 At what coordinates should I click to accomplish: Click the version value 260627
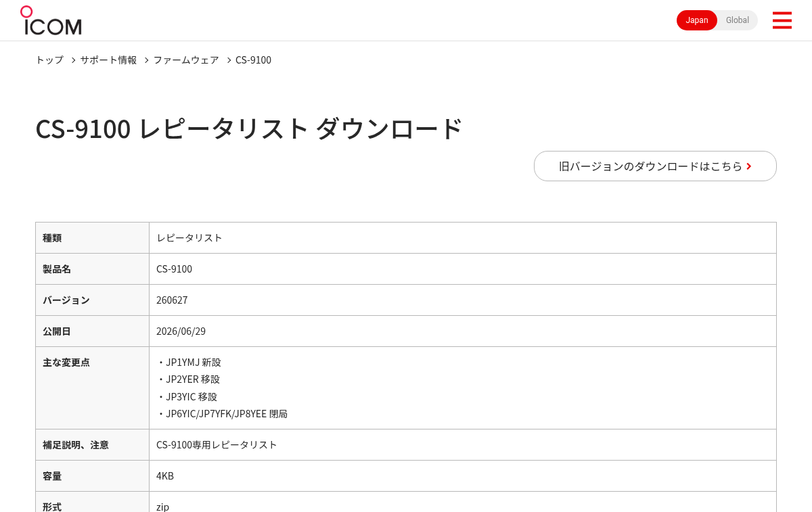coord(172,300)
